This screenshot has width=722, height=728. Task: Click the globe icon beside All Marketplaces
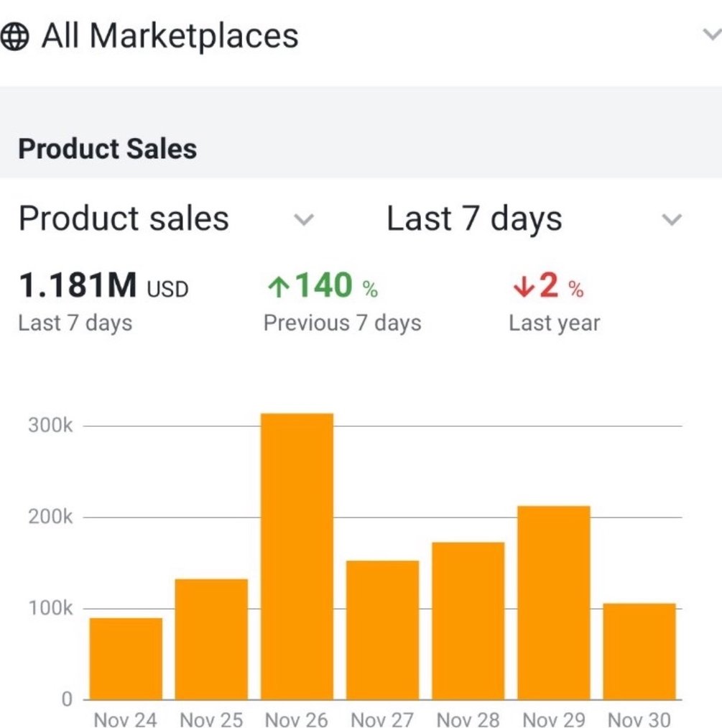[x=16, y=37]
